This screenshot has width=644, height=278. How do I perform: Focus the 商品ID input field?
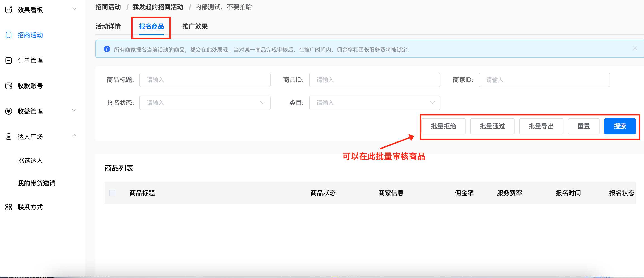374,80
